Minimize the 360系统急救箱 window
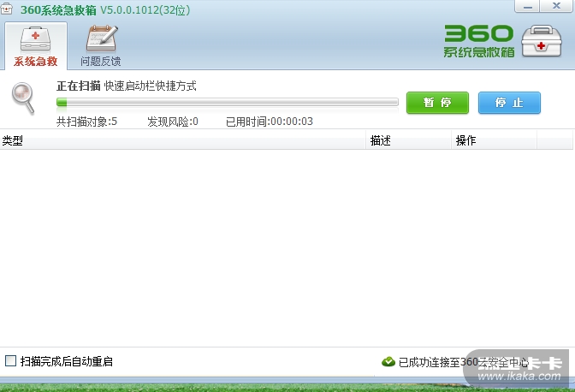This screenshot has height=392, width=575. [x=527, y=6]
